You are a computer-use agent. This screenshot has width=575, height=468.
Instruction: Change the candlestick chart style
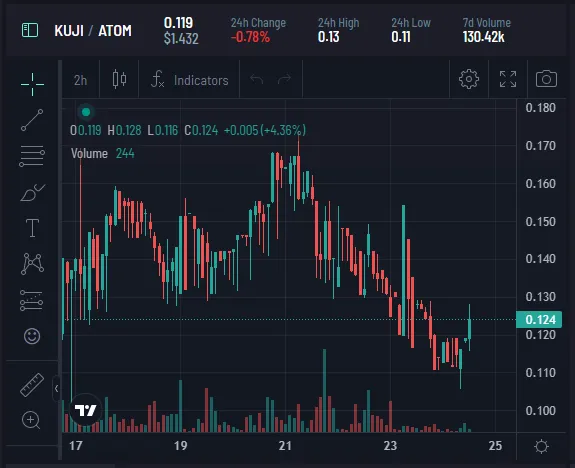[120, 79]
